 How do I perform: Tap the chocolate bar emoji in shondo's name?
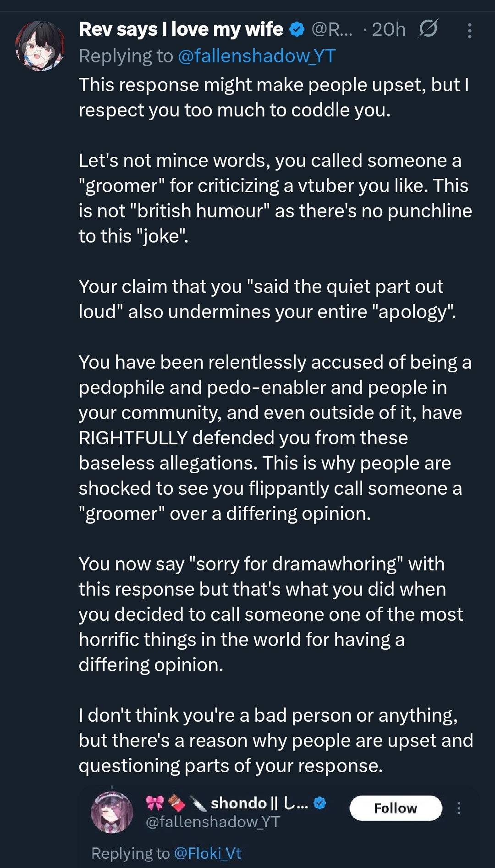[x=176, y=803]
